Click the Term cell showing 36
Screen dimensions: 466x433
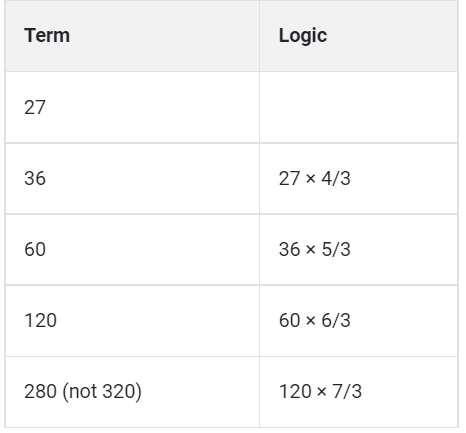click(132, 178)
